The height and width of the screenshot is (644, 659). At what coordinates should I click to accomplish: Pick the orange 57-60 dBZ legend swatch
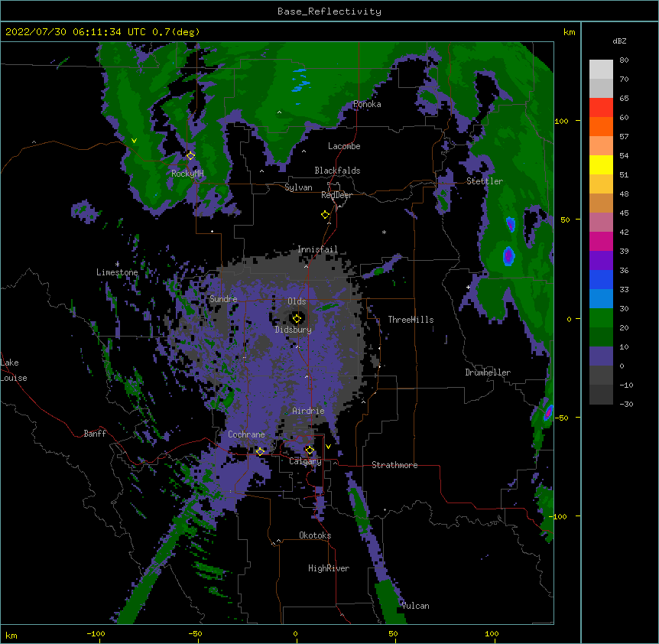pos(601,126)
